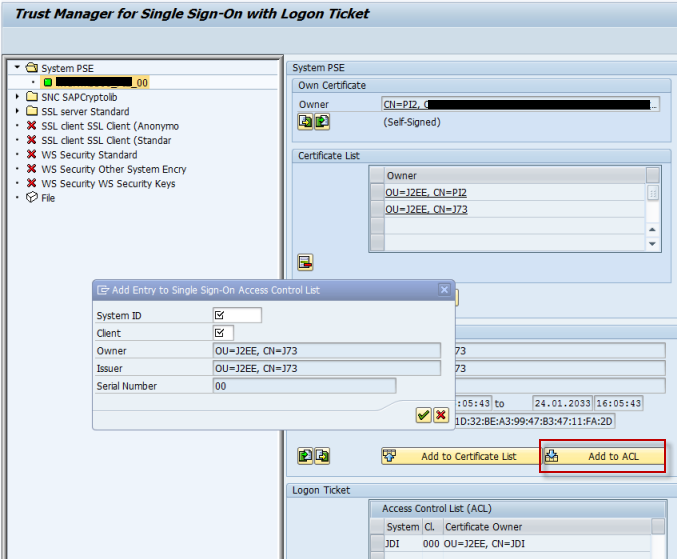Select WS Security WS Security Keys node
This screenshot has height=559, width=677.
coord(108,183)
